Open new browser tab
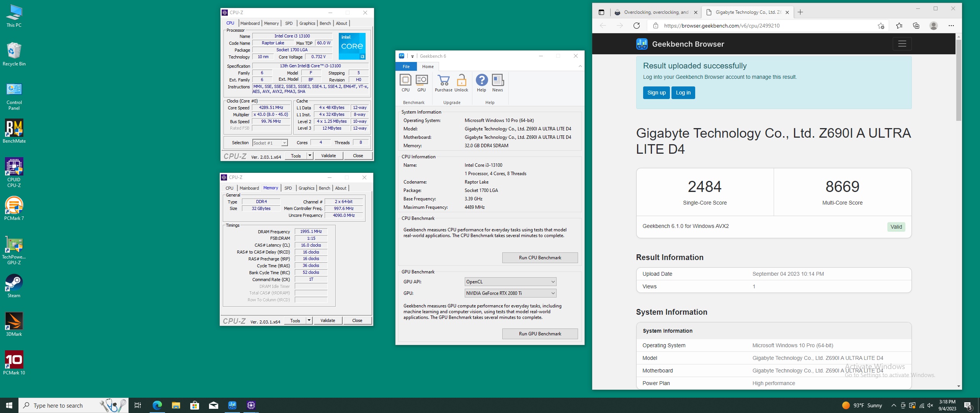Screen dimensions: 980x413 (800, 12)
